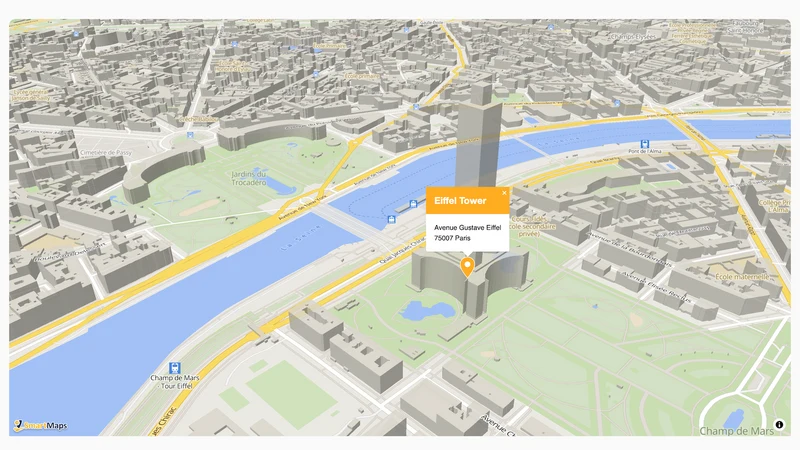Click the SmartMaps logo
Screen dimensions: 800x450
pyautogui.click(x=40, y=426)
